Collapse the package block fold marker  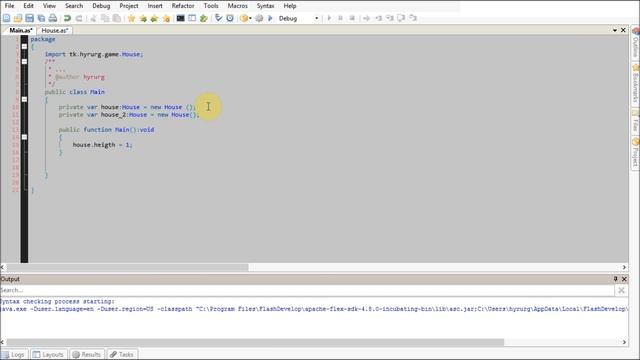[x=24, y=46]
